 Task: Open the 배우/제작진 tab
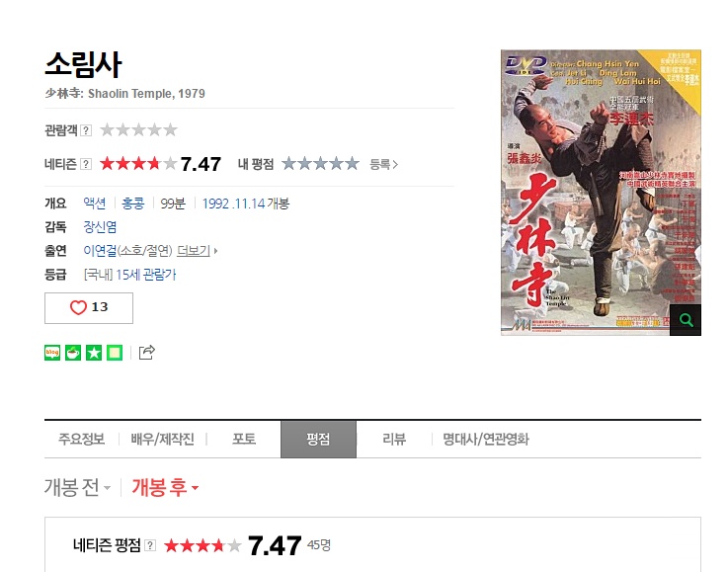[x=162, y=440]
